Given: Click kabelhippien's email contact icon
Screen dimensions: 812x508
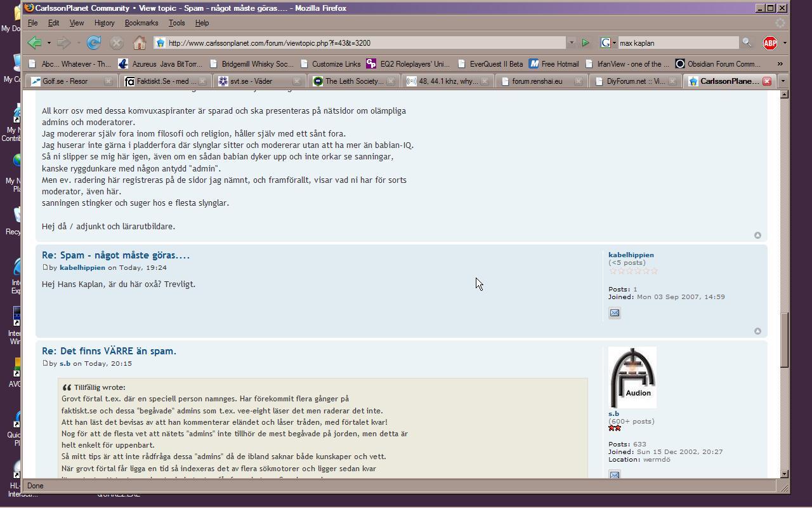Looking at the screenshot, I should click(614, 313).
